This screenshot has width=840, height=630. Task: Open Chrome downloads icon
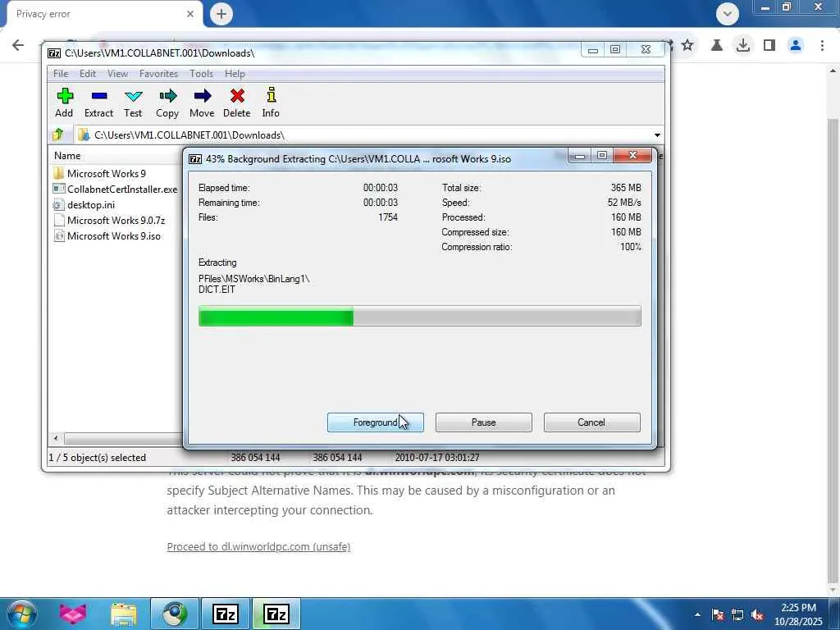742,45
